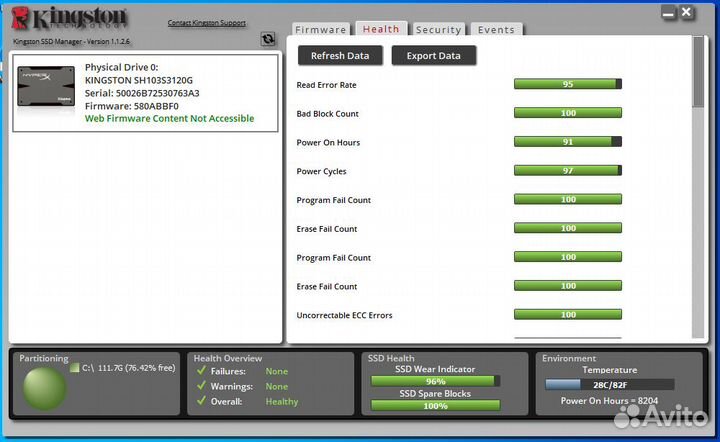Image resolution: width=720 pixels, height=442 pixels.
Task: Click the Firmware: 580ABBF0 line
Action: click(132, 106)
